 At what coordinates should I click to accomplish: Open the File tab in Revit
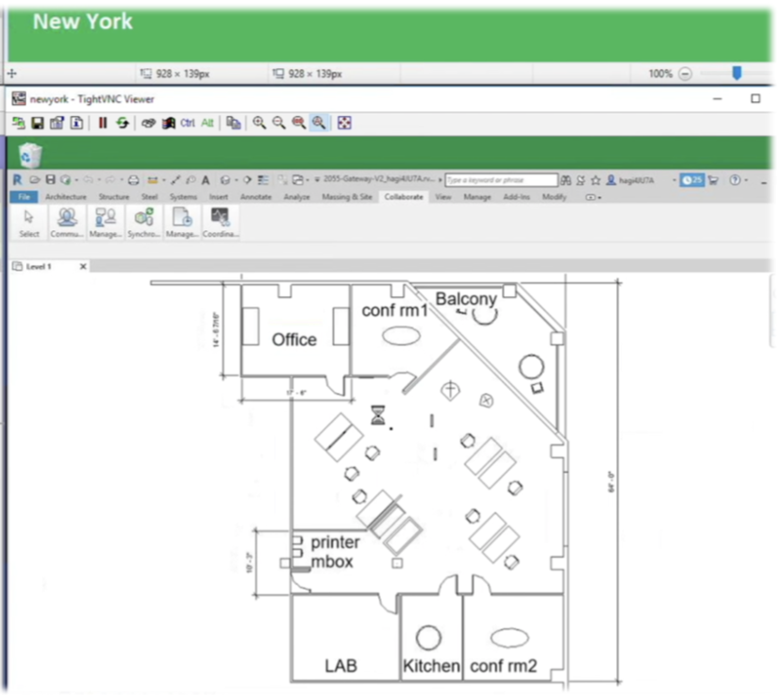point(24,197)
